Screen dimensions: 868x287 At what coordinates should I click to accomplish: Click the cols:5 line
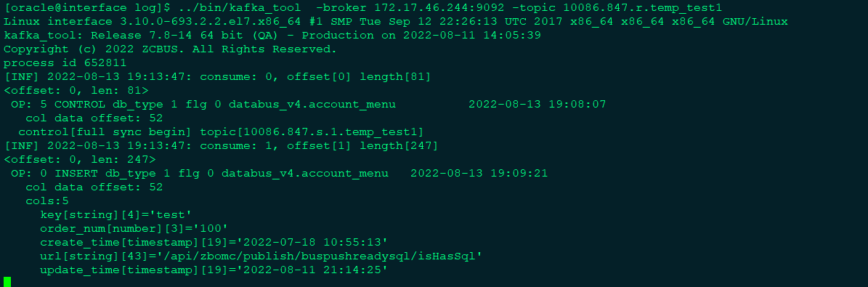tap(48, 201)
